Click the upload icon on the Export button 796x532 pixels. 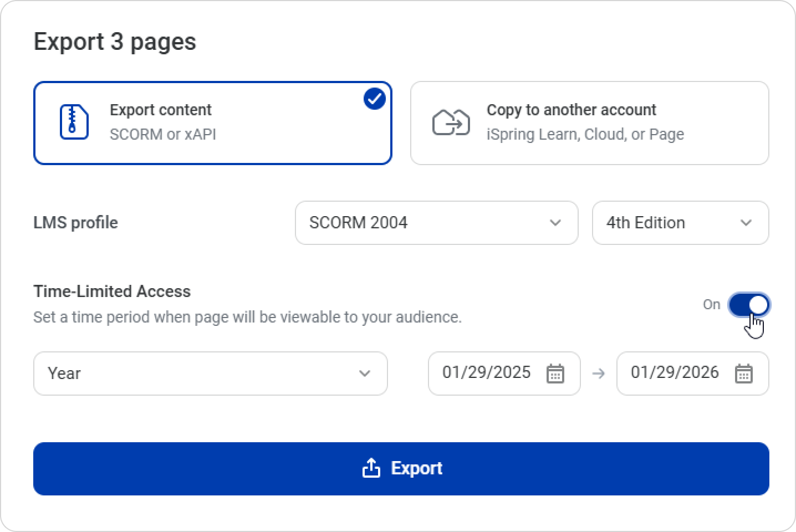pyautogui.click(x=371, y=468)
